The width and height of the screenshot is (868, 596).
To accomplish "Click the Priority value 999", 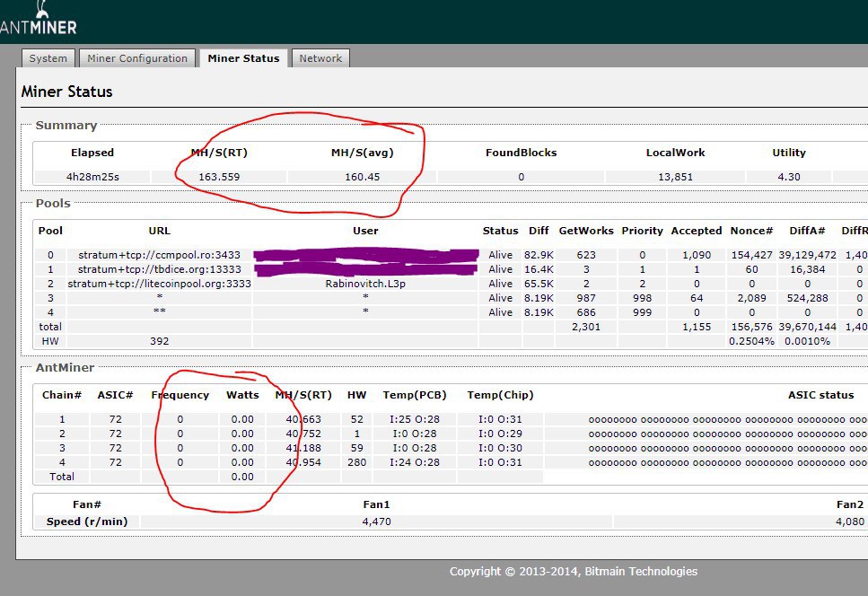I will [642, 312].
